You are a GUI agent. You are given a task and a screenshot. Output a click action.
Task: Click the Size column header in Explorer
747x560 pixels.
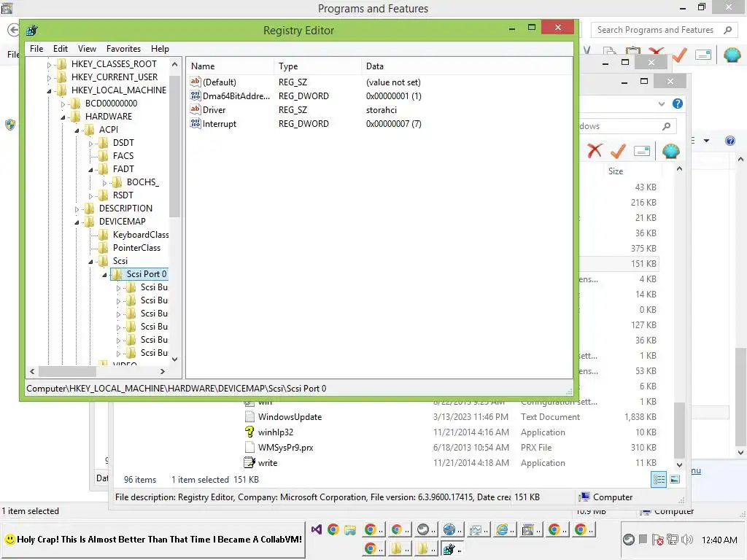click(x=616, y=171)
